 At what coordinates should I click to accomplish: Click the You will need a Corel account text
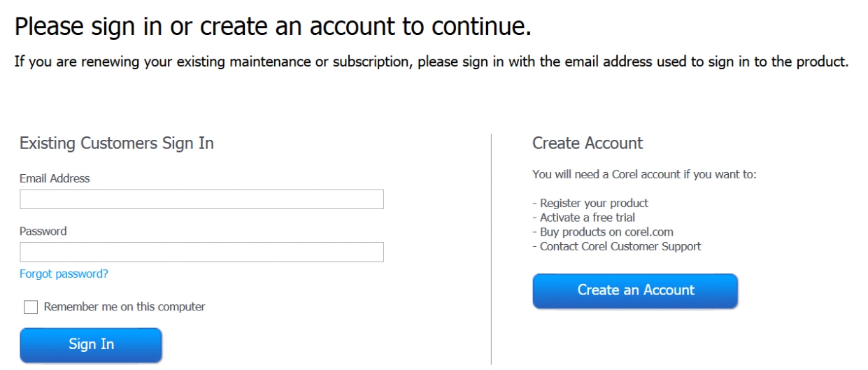(643, 174)
